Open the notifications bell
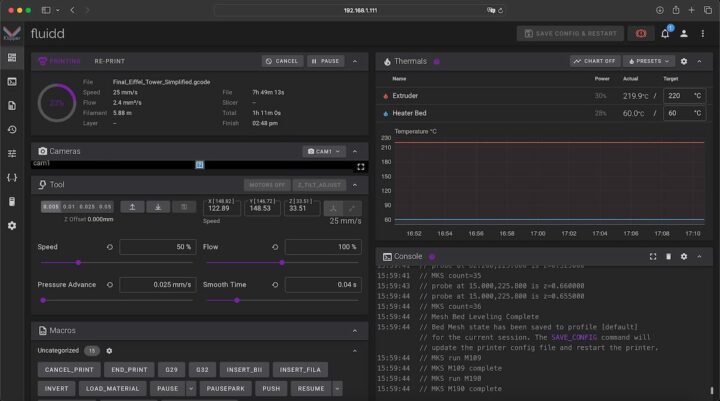 pos(665,33)
